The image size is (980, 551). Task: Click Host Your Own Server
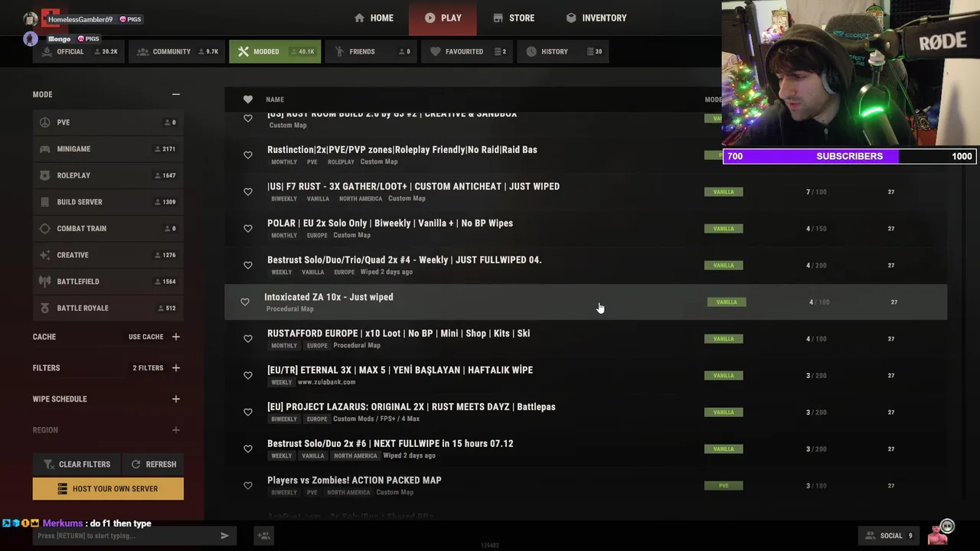pyautogui.click(x=108, y=489)
